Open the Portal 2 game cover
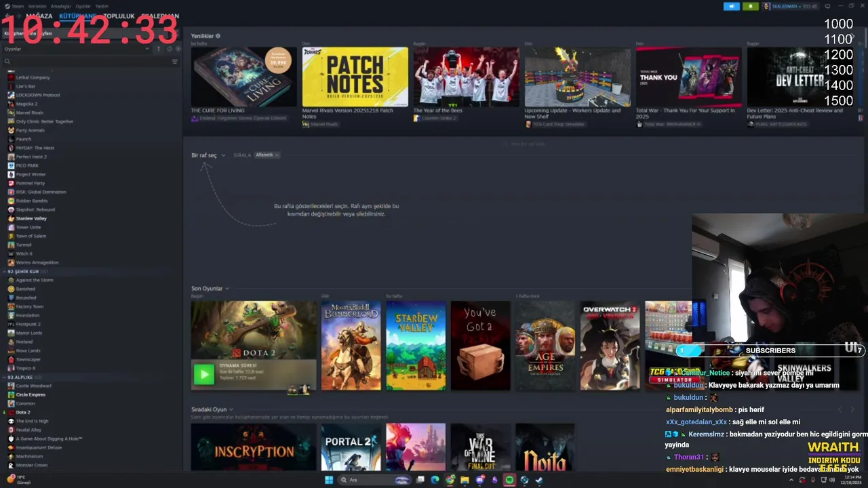 pos(351,447)
